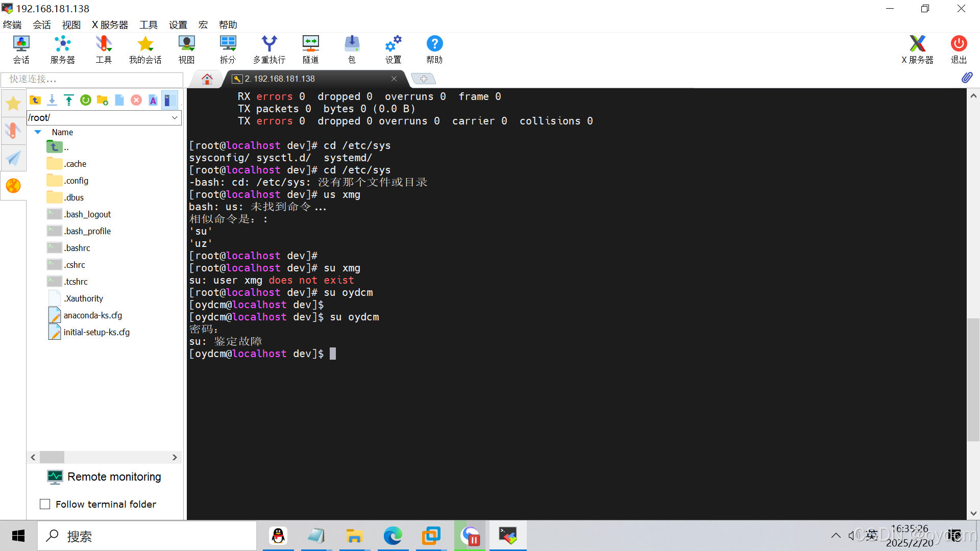980x551 pixels.
Task: Click SFTP download selected files icon
Action: coord(52,100)
